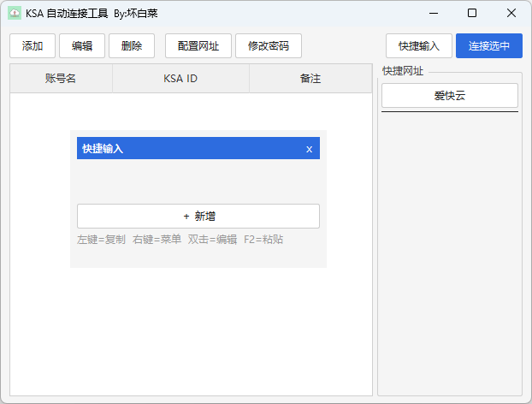Click the KSA ID column header

coord(180,79)
